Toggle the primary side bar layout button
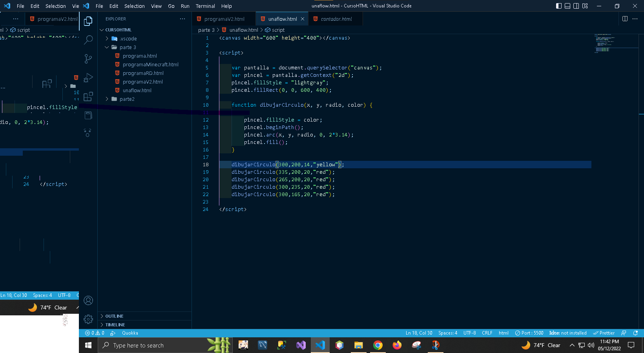The height and width of the screenshot is (353, 644). click(559, 6)
